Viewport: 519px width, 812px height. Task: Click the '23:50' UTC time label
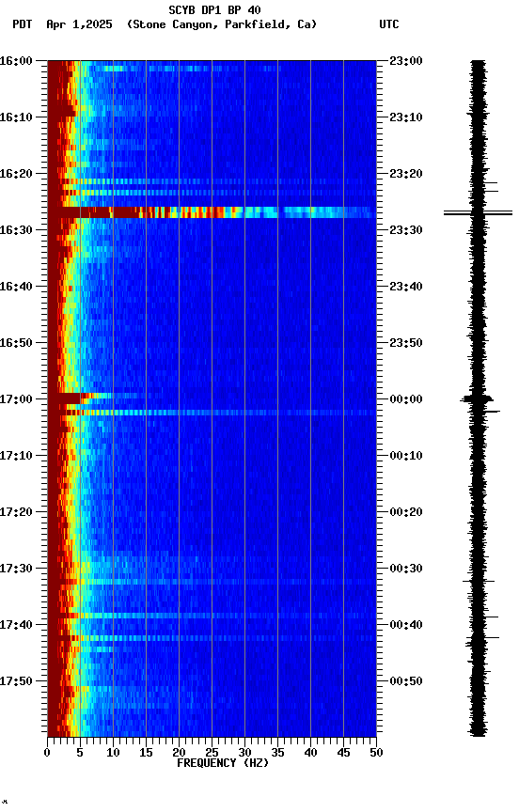pos(406,343)
